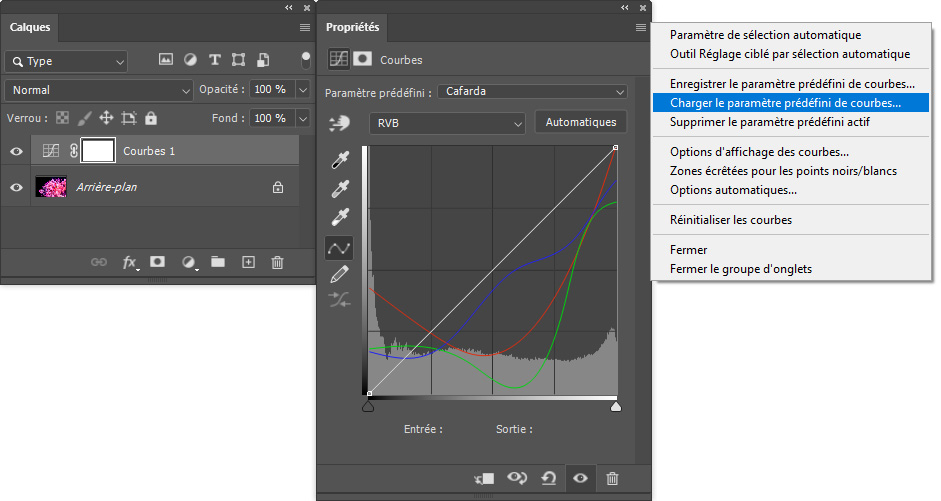Toggle adjustment layer visibility in Propriétés footer
941x501 pixels.
click(x=579, y=478)
